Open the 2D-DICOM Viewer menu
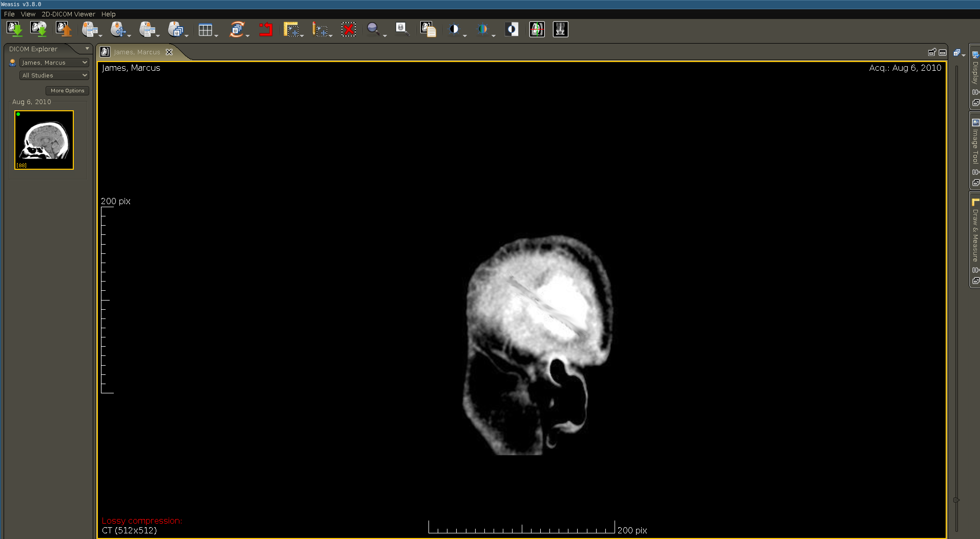Image resolution: width=980 pixels, height=539 pixels. (x=68, y=14)
